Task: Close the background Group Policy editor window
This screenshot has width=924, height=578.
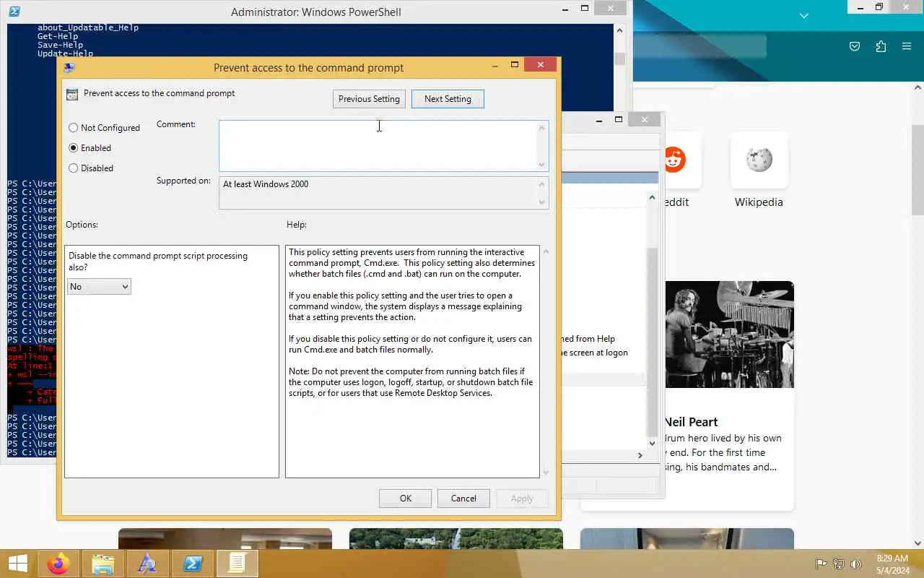Action: point(644,120)
